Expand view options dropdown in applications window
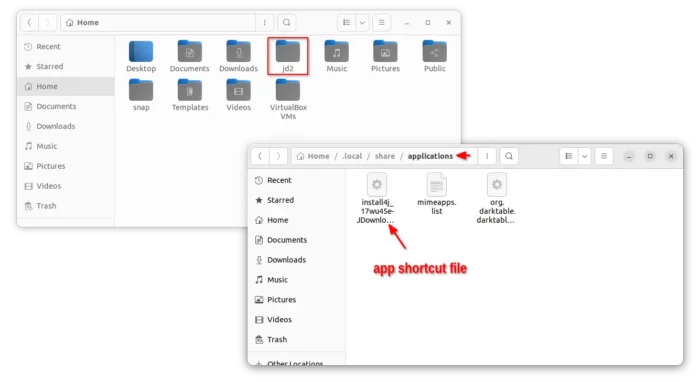The height and width of the screenshot is (382, 700). (x=584, y=156)
